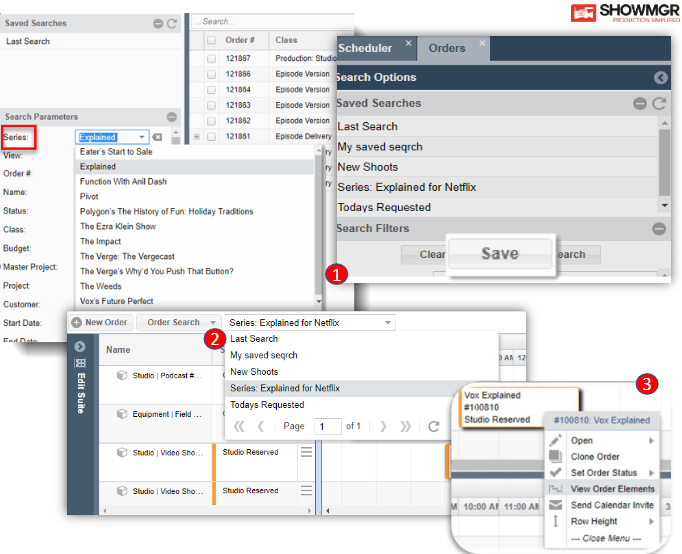Check the box for order 121863
The width and height of the screenshot is (682, 554).
pos(211,105)
